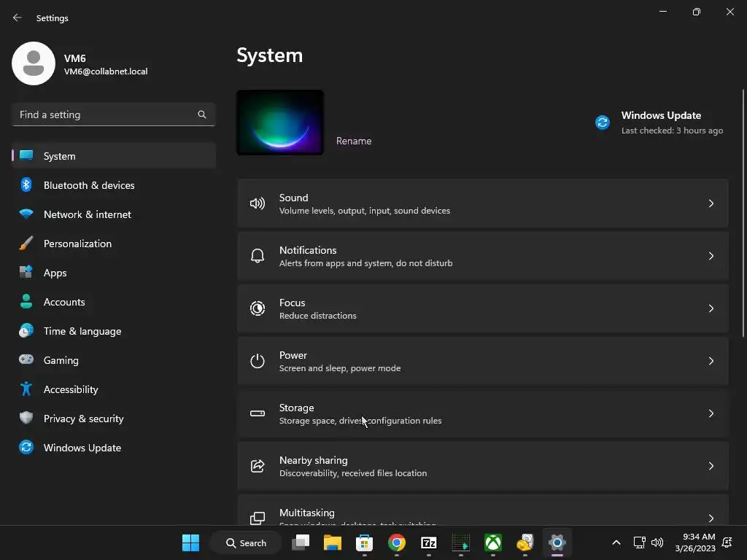Click the System monitor icon in sidebar

26,156
